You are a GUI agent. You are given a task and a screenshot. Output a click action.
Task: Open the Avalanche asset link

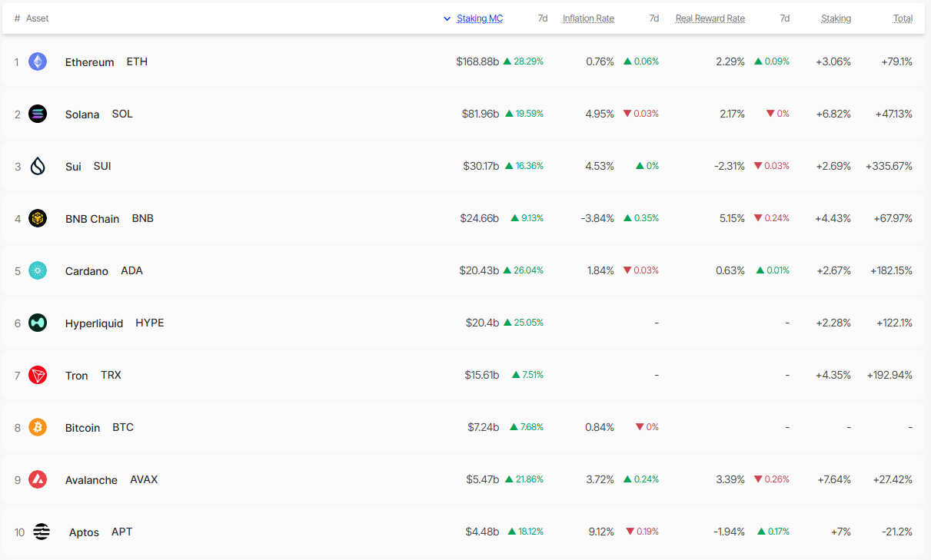91,480
